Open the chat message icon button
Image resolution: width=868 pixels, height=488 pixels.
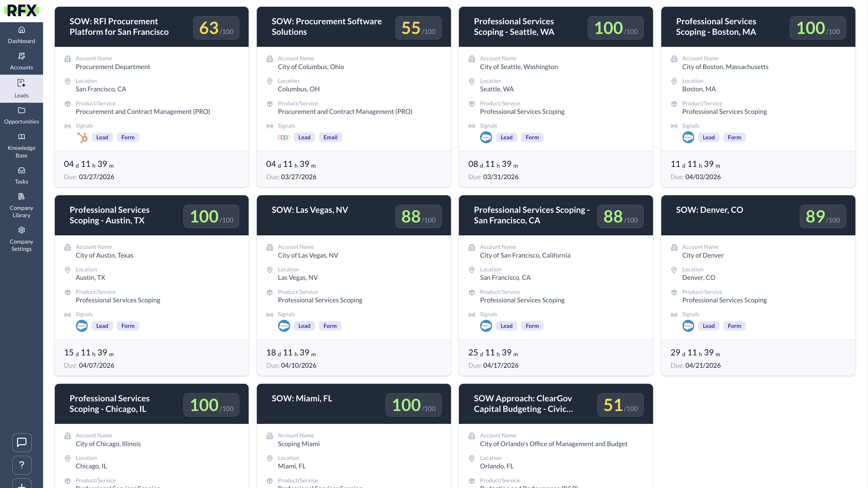[x=22, y=442]
